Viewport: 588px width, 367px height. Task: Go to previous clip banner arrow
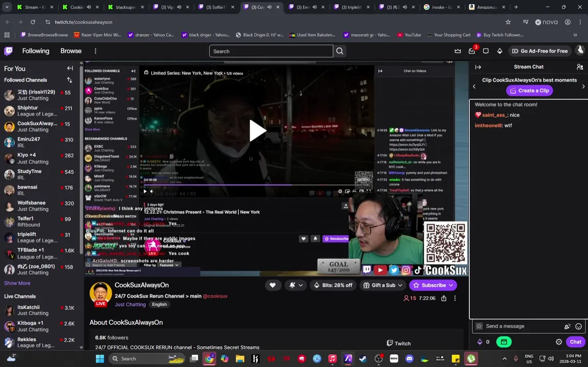coord(474,86)
